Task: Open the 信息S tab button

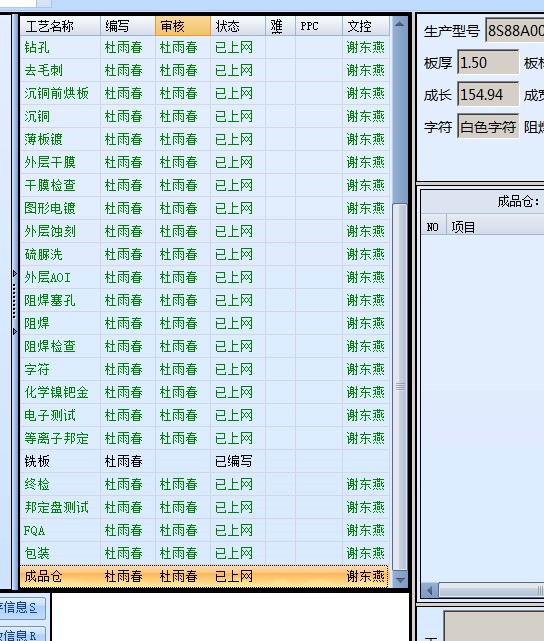Action: click(x=22, y=607)
